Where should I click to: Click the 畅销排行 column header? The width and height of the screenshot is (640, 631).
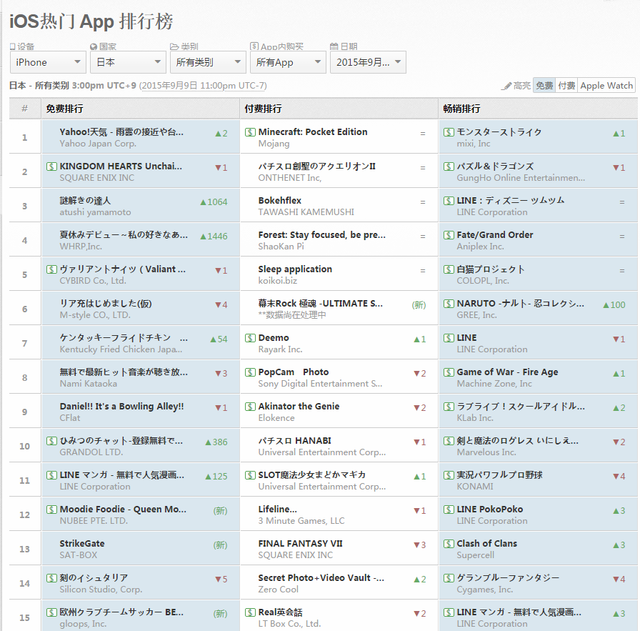[x=461, y=108]
